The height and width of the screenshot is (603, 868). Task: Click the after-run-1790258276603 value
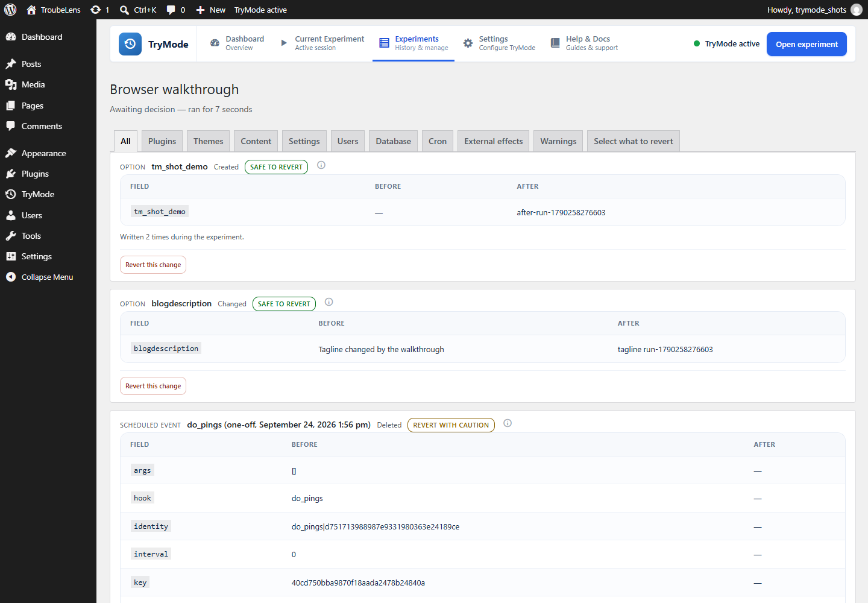[x=561, y=212]
